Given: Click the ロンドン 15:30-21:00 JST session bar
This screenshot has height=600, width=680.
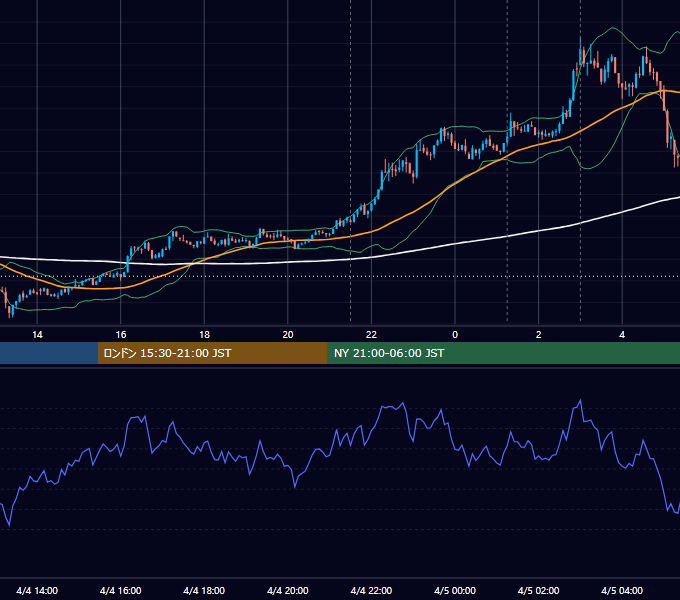Looking at the screenshot, I should point(212,353).
